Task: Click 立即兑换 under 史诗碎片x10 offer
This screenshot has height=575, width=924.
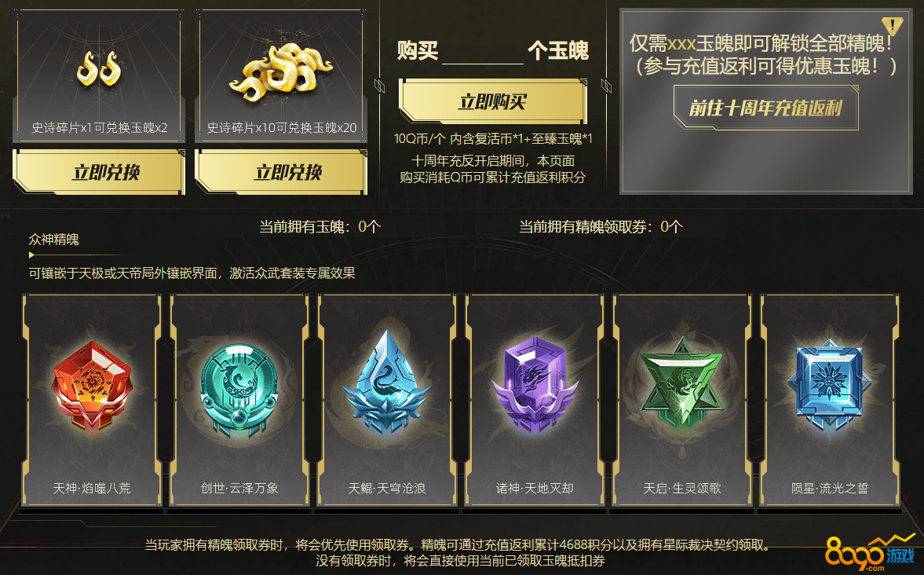Action: 281,171
